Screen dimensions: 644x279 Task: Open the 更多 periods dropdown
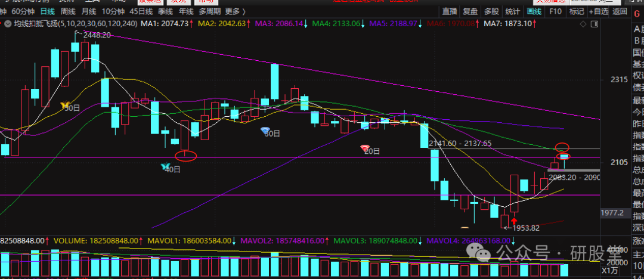(236, 11)
